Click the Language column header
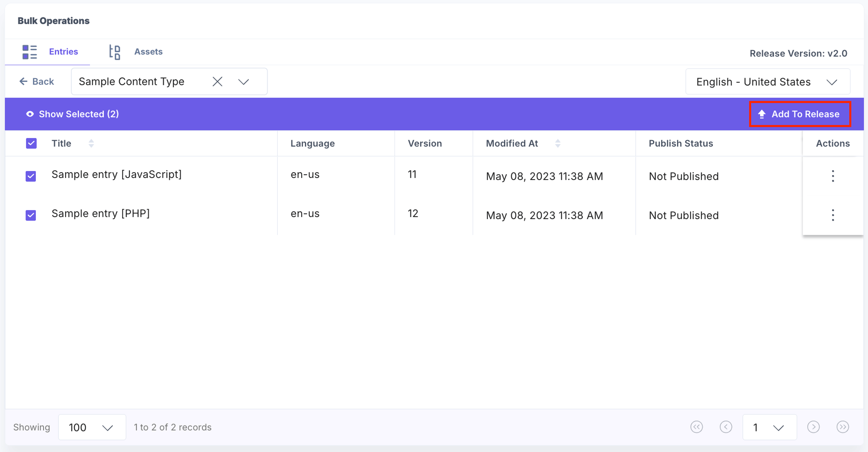The height and width of the screenshot is (452, 868). click(313, 143)
